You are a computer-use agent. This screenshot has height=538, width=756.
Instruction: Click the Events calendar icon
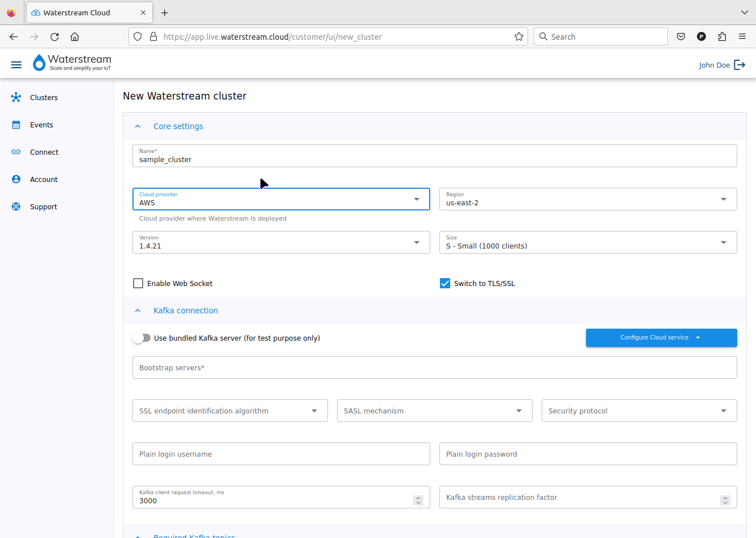click(x=16, y=125)
